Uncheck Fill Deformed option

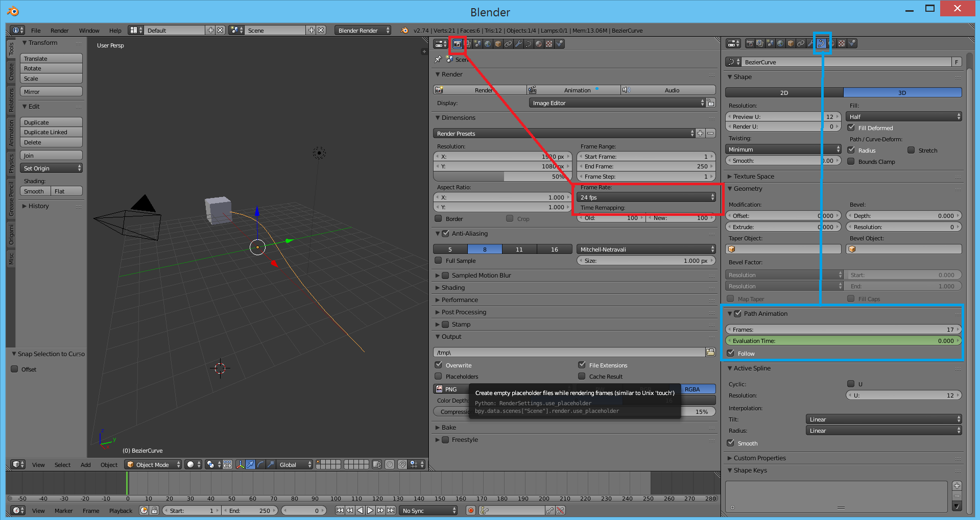tap(851, 128)
